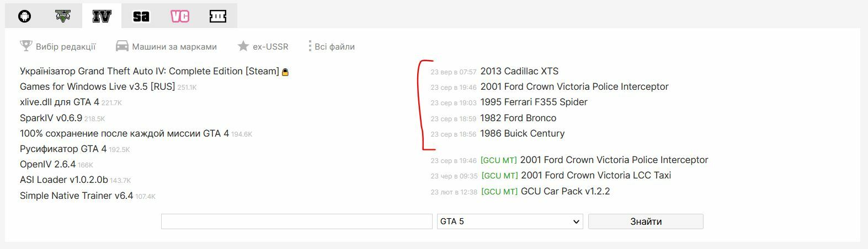The width and height of the screenshot is (868, 249).
Task: Open the GTA III tab icon
Action: click(218, 16)
